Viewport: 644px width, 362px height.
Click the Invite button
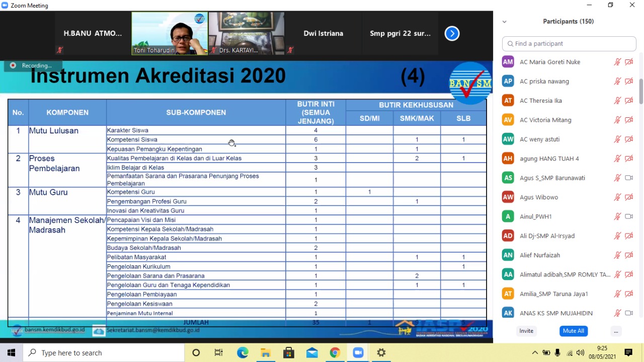pos(526,331)
